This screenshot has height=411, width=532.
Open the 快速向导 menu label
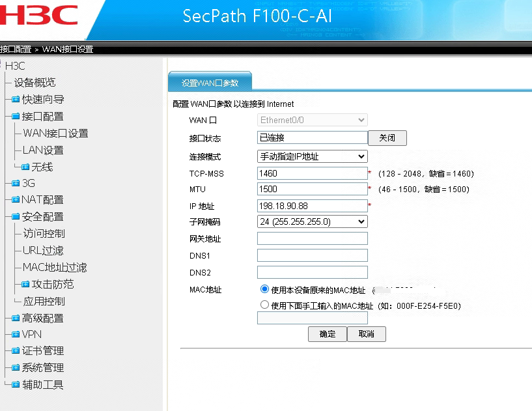pyautogui.click(x=43, y=100)
